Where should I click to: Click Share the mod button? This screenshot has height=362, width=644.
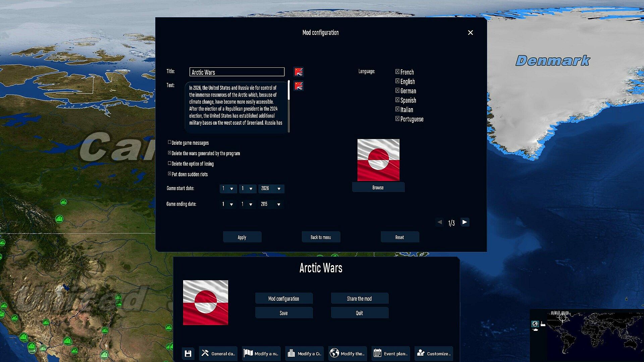(x=359, y=299)
